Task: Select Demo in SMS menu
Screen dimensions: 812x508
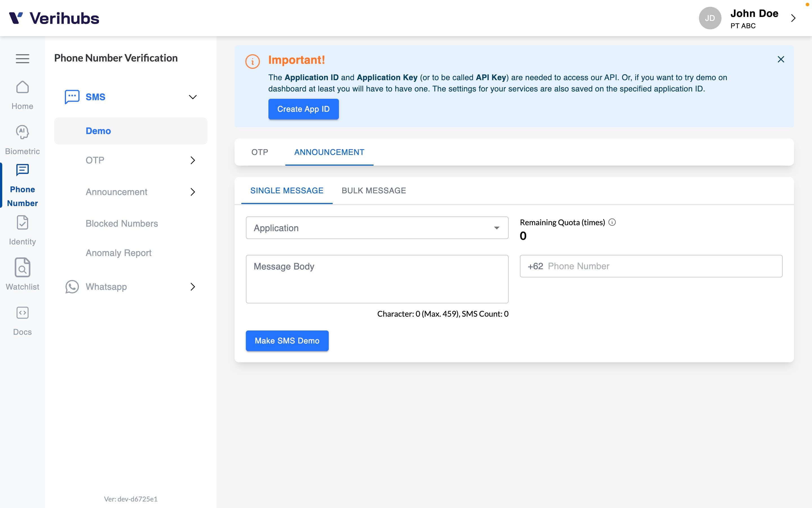Action: click(131, 131)
